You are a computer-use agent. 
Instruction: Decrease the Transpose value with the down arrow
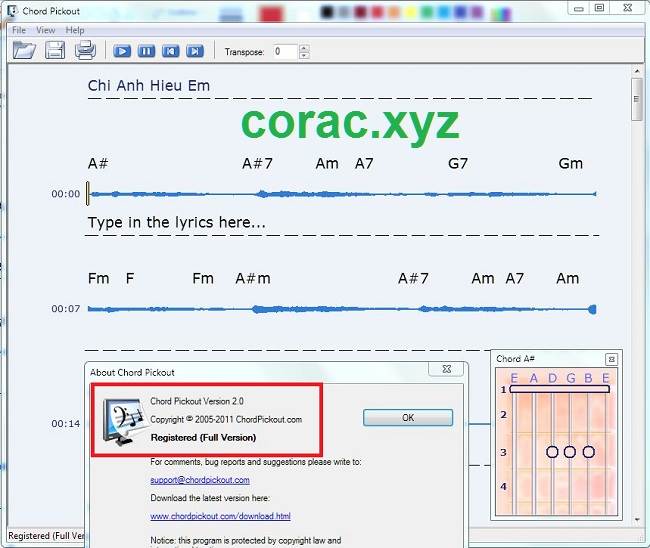tap(304, 55)
